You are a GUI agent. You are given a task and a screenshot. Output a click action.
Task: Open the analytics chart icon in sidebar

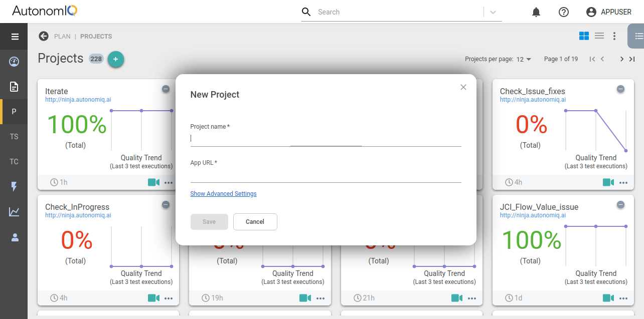click(x=14, y=212)
